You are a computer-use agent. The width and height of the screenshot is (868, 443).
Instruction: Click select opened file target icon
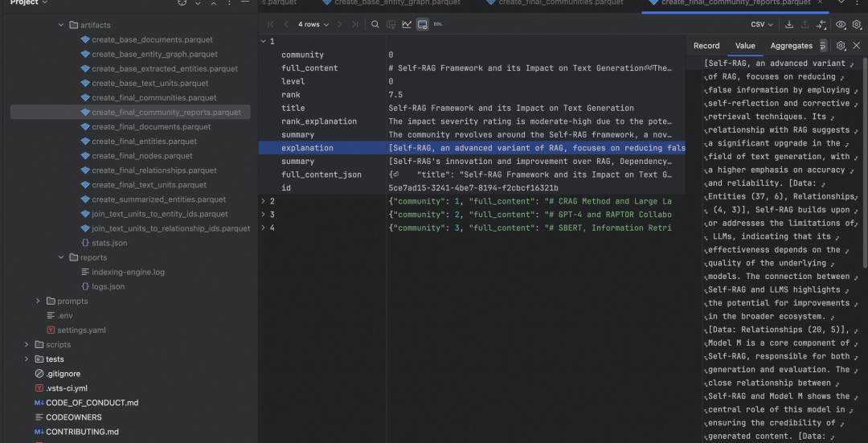click(182, 3)
